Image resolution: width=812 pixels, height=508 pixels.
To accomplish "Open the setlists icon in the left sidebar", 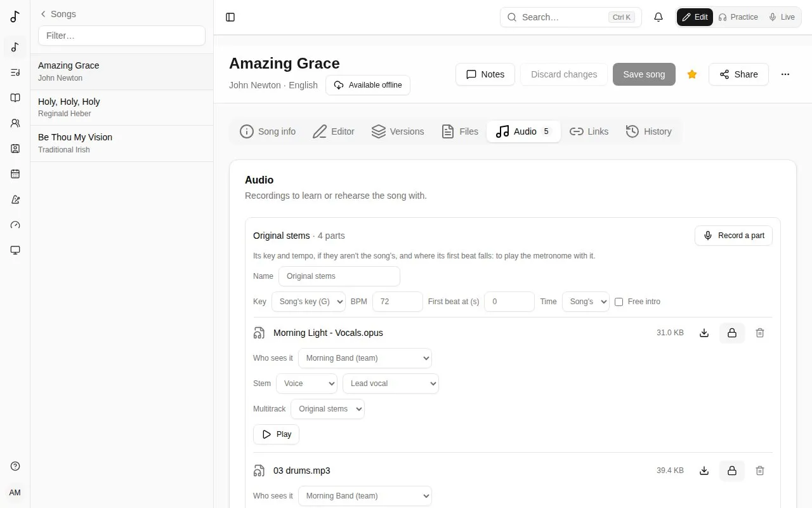I will click(x=15, y=72).
